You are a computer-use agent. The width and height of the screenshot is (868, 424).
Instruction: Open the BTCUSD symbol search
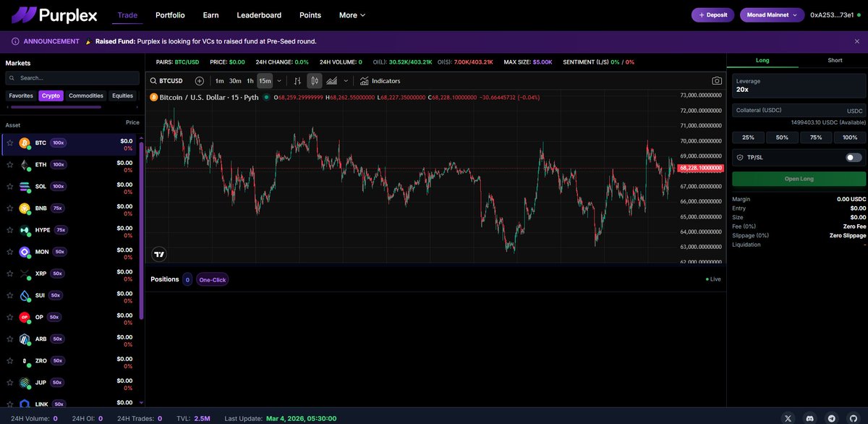pos(167,81)
